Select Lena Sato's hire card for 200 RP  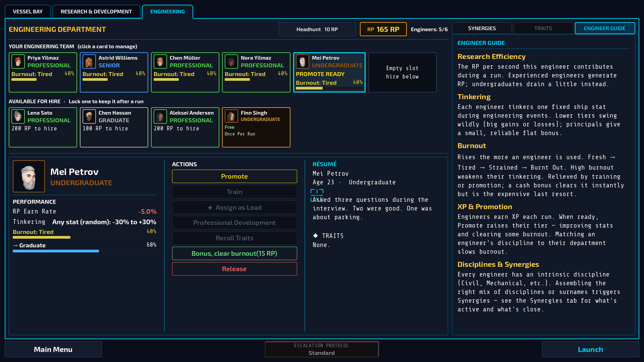pos(43,127)
